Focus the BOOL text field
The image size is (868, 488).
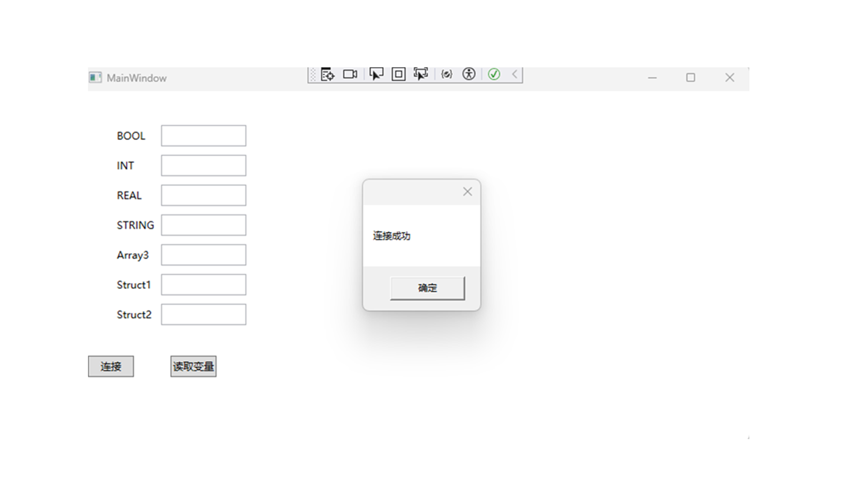point(203,136)
